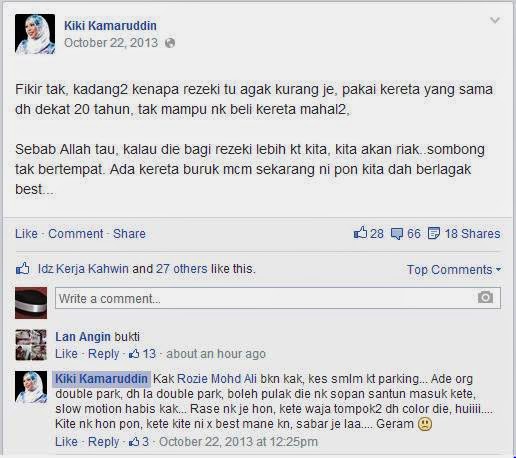
Task: Click the thumbs-up icon beside Idz Kerja Kahwin
Action: [x=23, y=268]
